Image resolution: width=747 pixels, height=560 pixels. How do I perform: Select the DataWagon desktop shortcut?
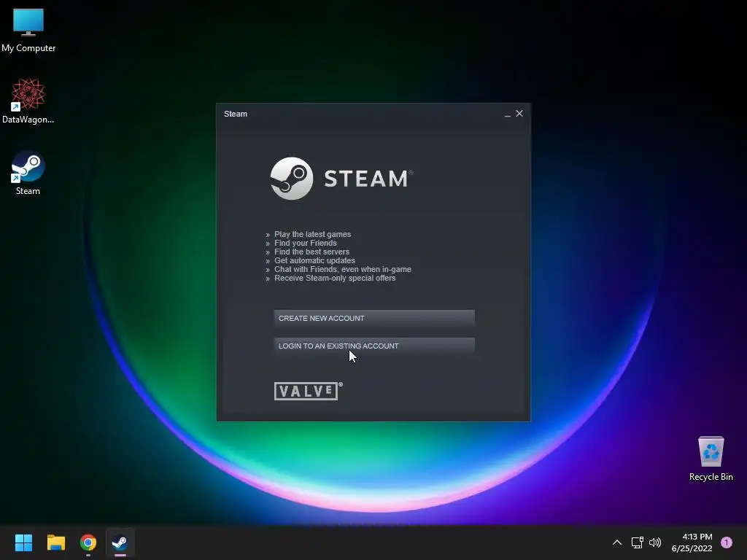28,101
